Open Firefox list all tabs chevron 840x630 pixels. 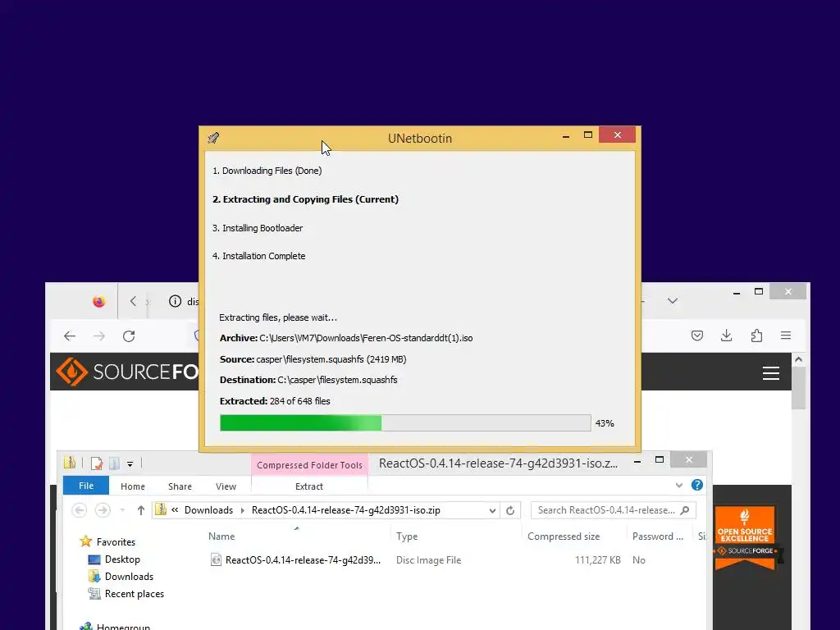click(673, 301)
